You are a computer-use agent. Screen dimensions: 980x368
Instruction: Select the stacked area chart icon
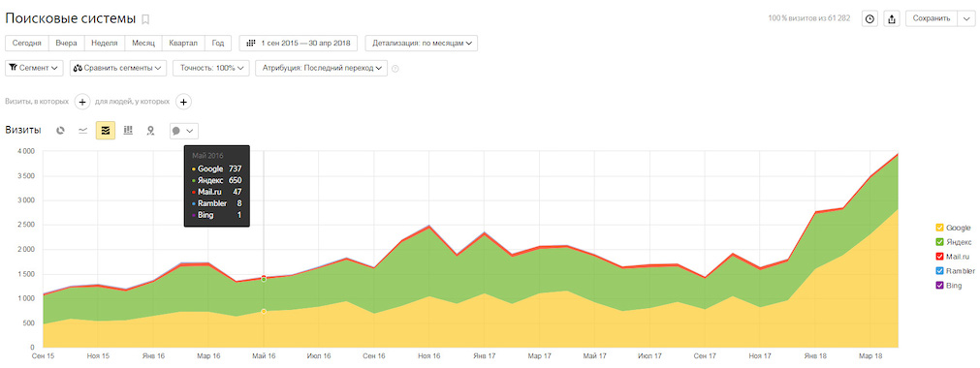coord(105,131)
